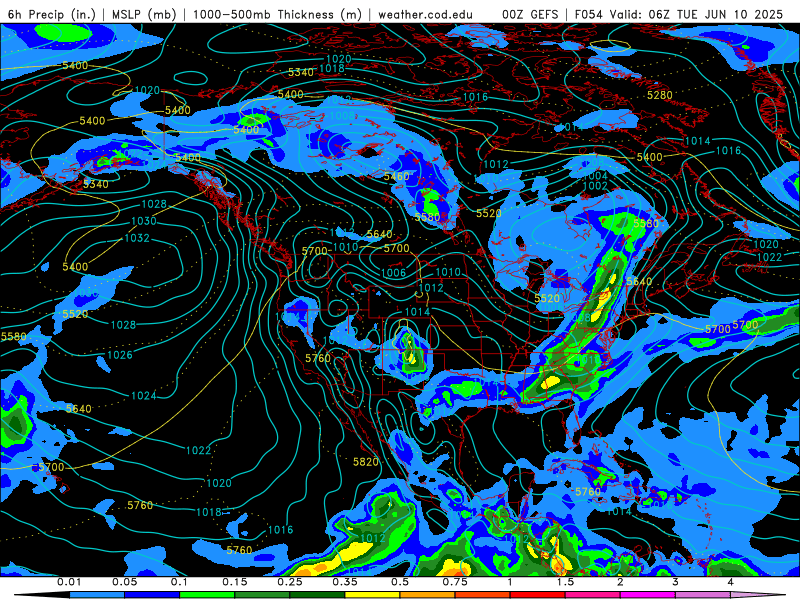Click the '0.15' color bar value
Image resolution: width=800 pixels, height=600 pixels.
coord(235,582)
